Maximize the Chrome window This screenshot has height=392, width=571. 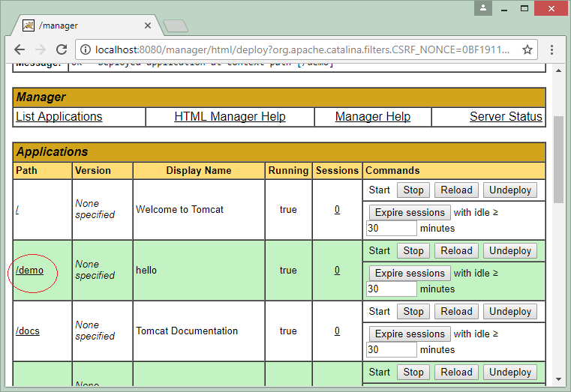[524, 8]
